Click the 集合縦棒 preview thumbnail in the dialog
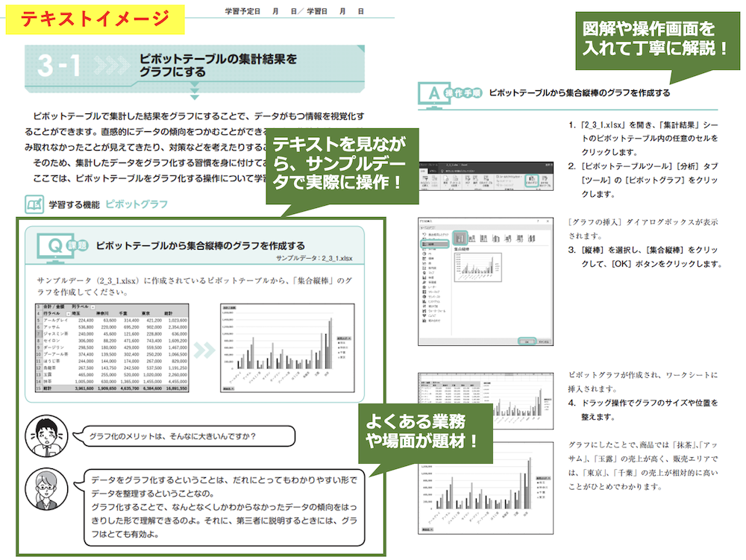This screenshot has width=746, height=560. (x=477, y=267)
